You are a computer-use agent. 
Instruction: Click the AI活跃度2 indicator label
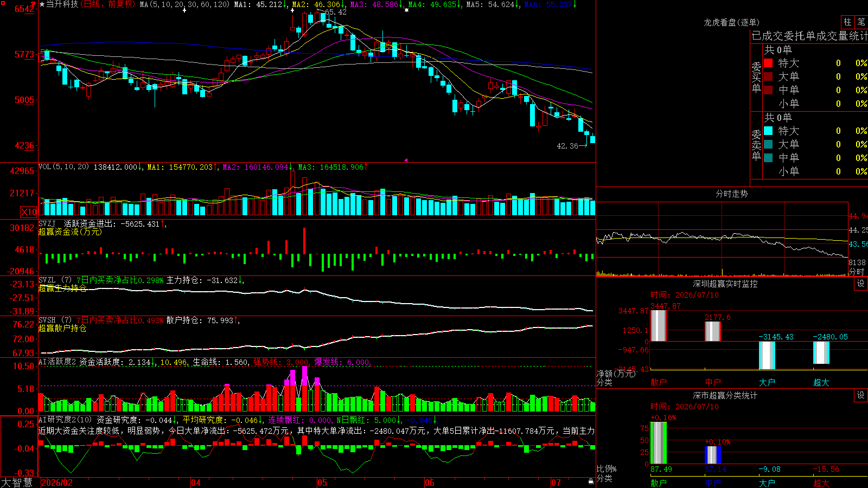58,362
